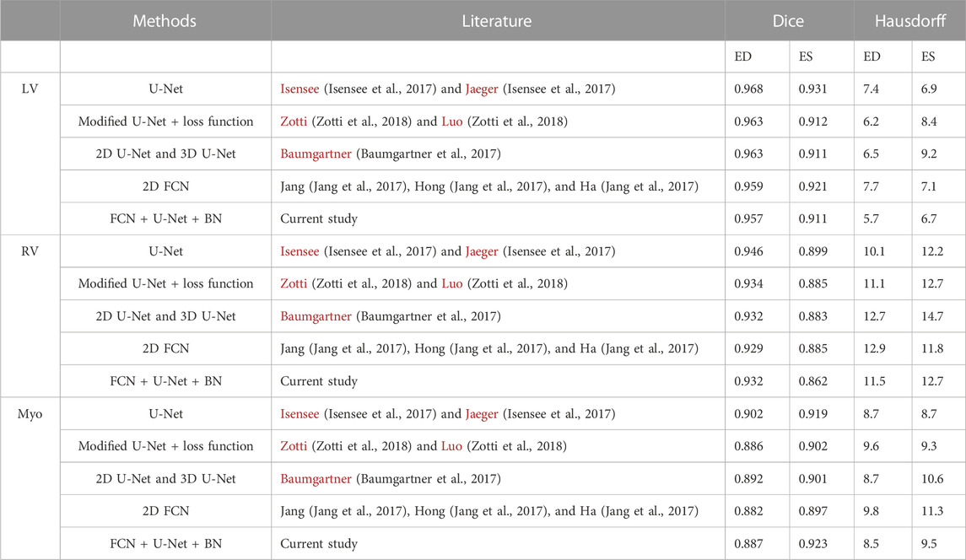Follow the Zotti link in the RV section
Viewport: 966px width, 560px height.
[x=294, y=283]
